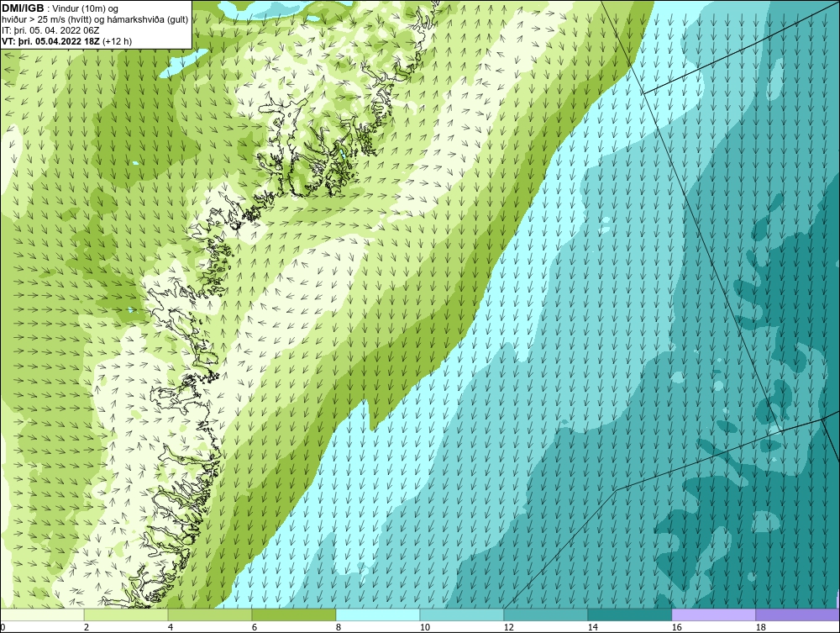The height and width of the screenshot is (633, 840).
Task: Click the purple swatch above 18 m/s
Action: (x=797, y=615)
